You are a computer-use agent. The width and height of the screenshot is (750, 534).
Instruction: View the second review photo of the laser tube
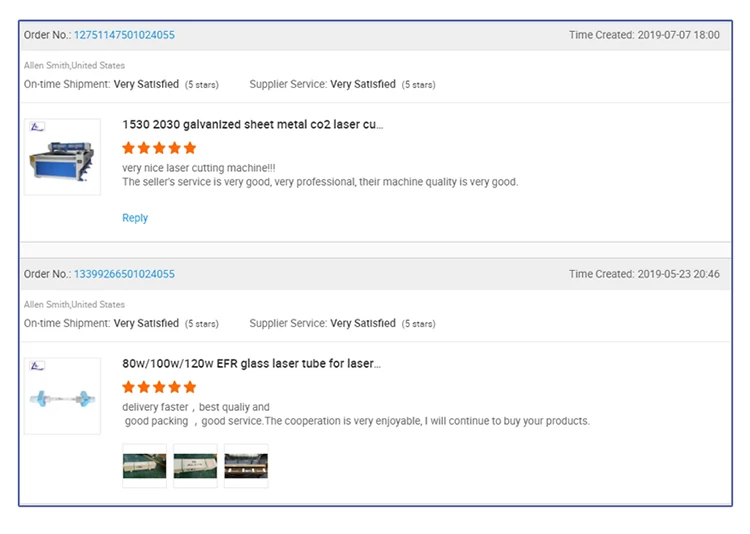[195, 466]
